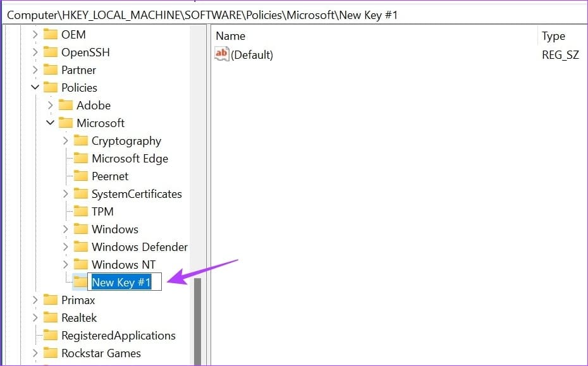The image size is (588, 366).
Task: Click the (Default) string value icon
Action: coord(222,54)
